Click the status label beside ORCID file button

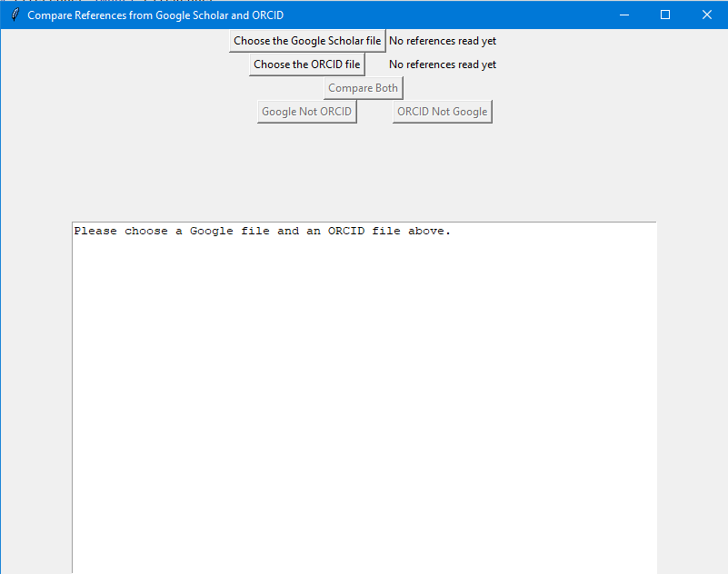coord(443,64)
